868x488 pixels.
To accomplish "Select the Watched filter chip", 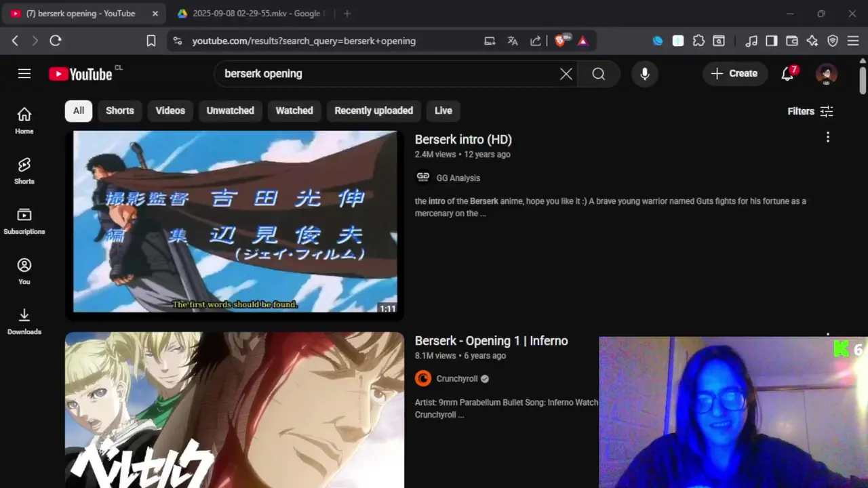I will coord(294,110).
